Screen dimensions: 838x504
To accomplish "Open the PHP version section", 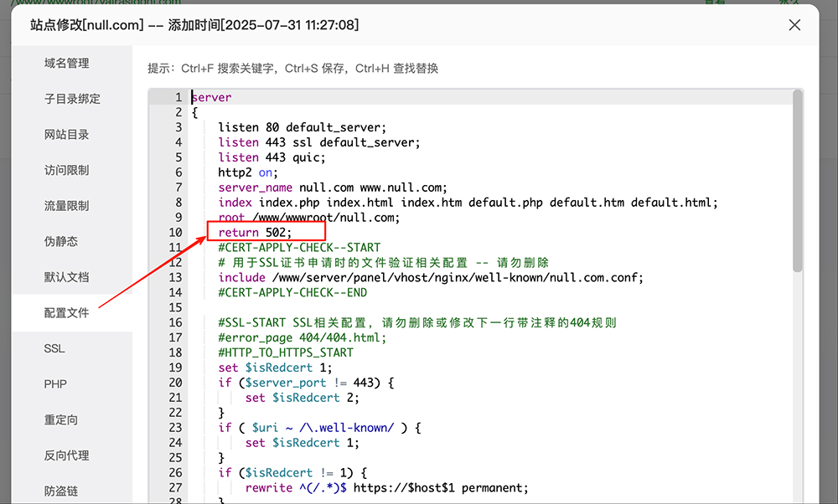I will (x=54, y=383).
